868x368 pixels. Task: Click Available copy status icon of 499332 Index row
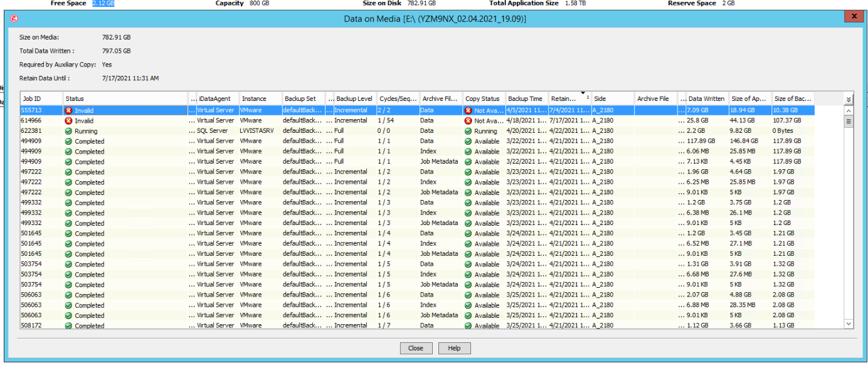pyautogui.click(x=468, y=213)
